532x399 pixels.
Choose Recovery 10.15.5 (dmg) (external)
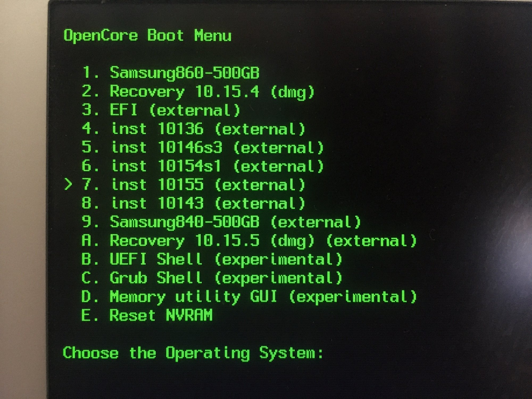point(249,241)
